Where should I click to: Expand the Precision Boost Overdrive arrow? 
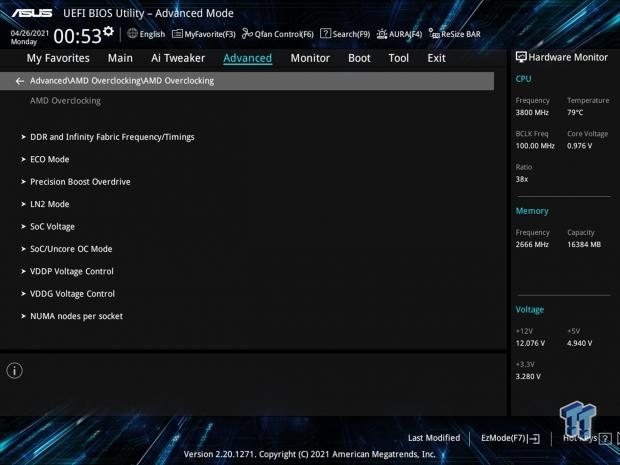(x=23, y=182)
